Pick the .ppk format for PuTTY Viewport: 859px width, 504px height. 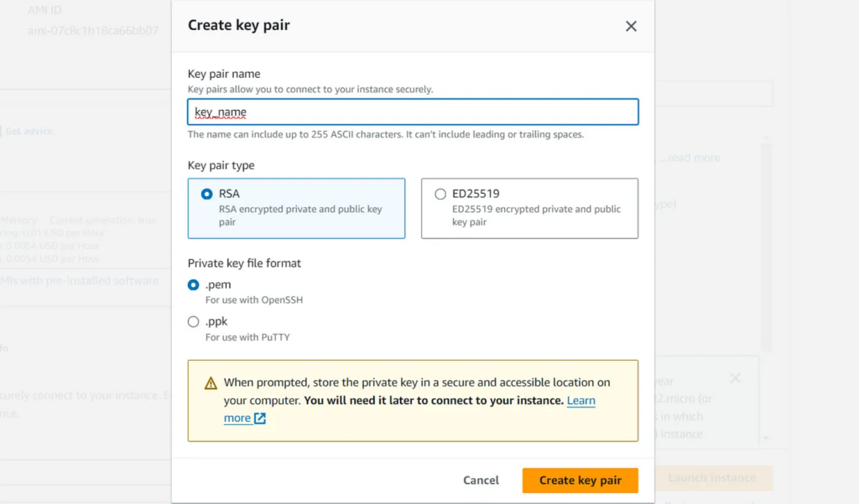click(194, 322)
